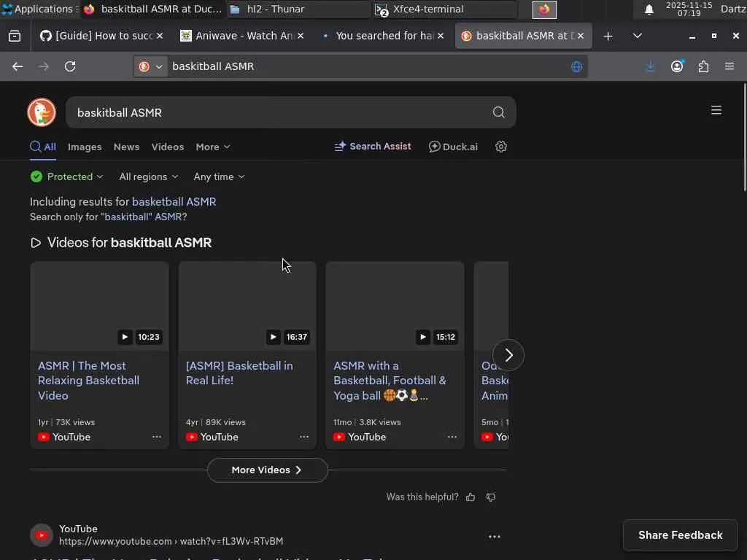Open options for YouTube search result
The width and height of the screenshot is (747, 560).
pyautogui.click(x=495, y=537)
